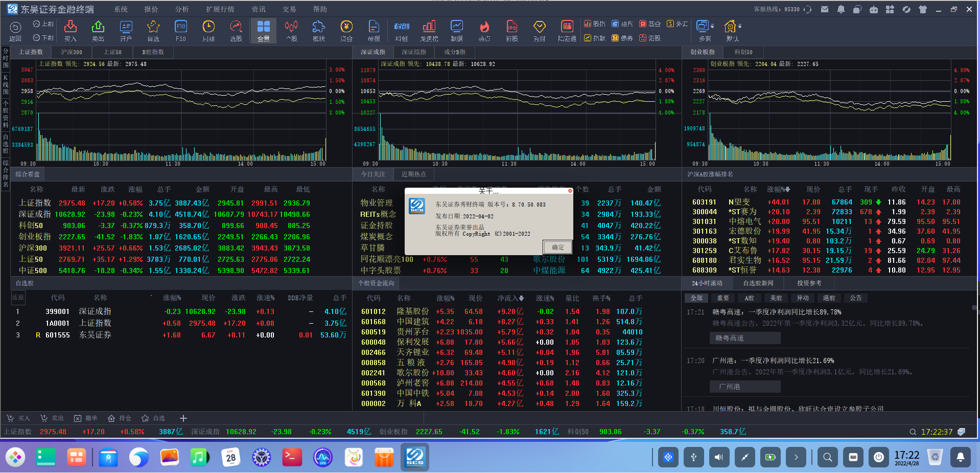
Task: Open the mail envelope icon in title bar
Action: tap(825, 9)
